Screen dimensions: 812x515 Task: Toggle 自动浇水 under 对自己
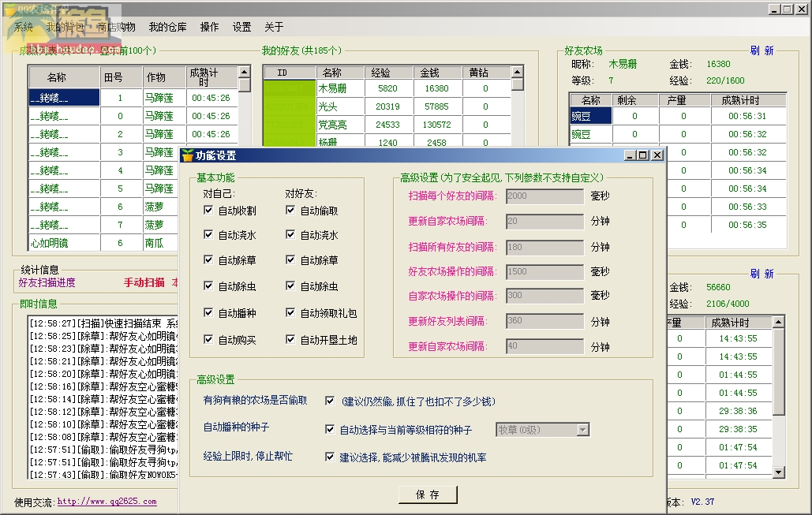click(x=208, y=234)
